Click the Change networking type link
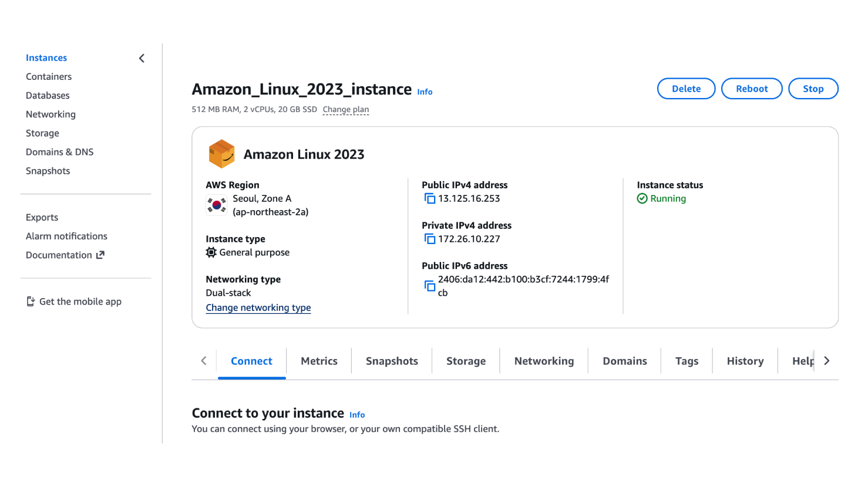Screen dimensions: 868x487 pos(258,308)
